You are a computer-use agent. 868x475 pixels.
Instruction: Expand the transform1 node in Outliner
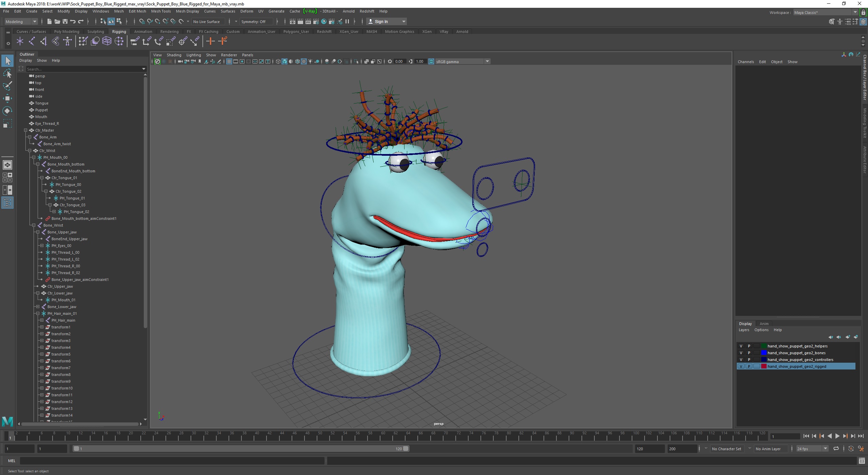click(x=42, y=327)
